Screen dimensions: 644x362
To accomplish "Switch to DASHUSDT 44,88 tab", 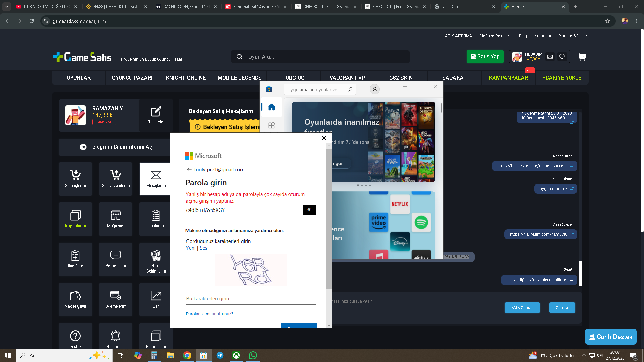I will pos(186,7).
